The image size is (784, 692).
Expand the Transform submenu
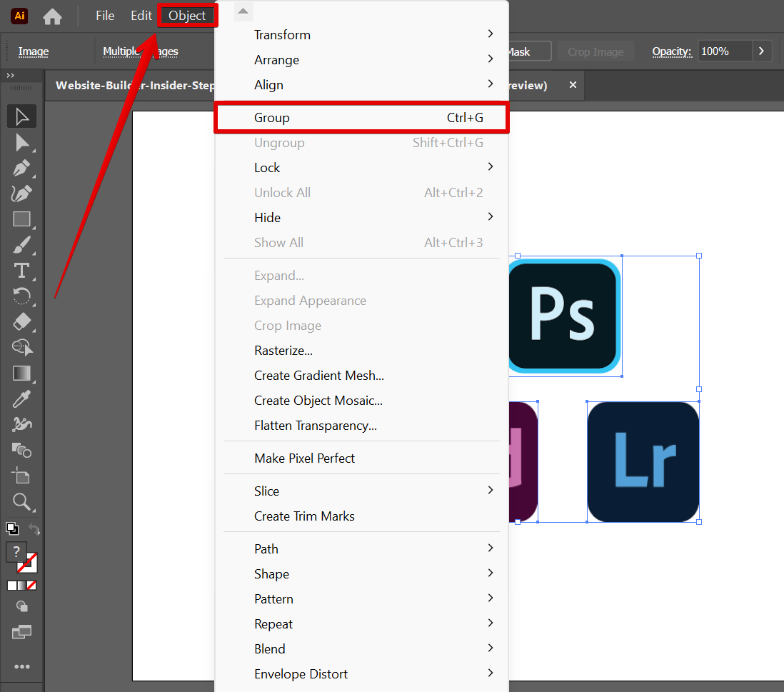[x=282, y=34]
